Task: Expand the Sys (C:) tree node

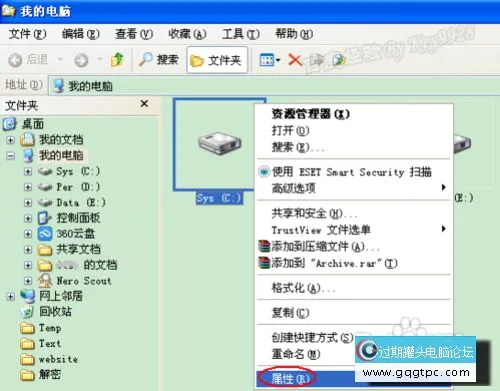Action: pos(28,171)
